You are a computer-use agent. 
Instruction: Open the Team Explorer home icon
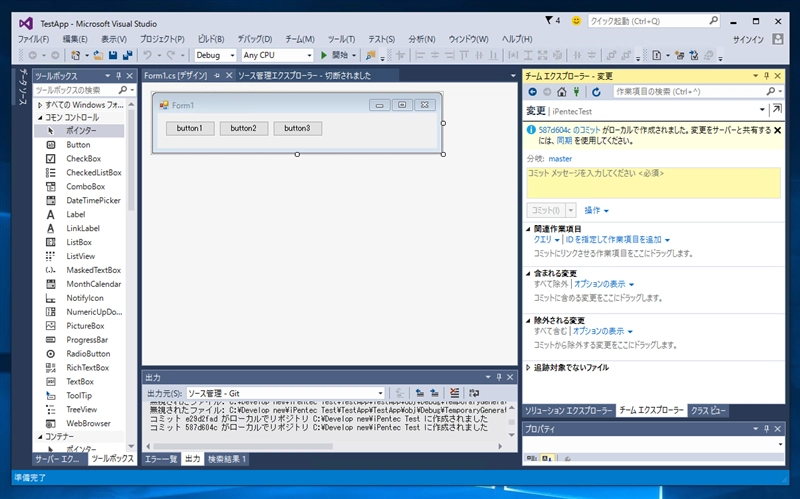tap(561, 92)
